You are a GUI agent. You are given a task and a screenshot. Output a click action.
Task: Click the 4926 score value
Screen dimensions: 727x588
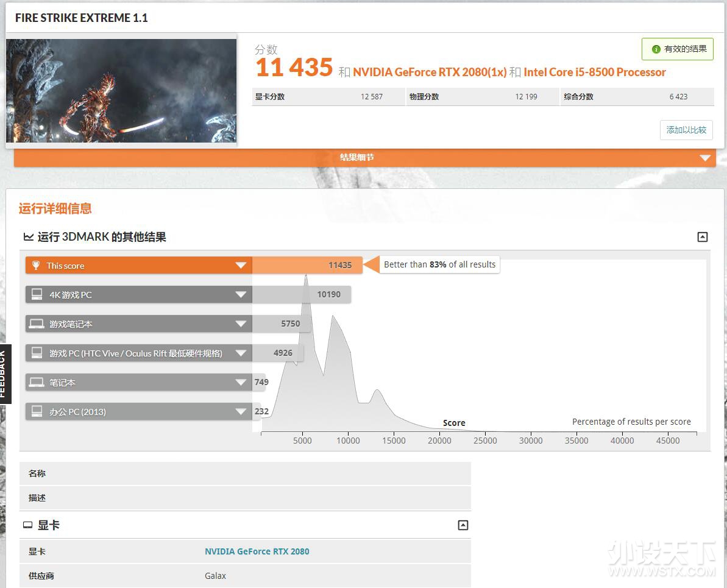click(x=283, y=353)
